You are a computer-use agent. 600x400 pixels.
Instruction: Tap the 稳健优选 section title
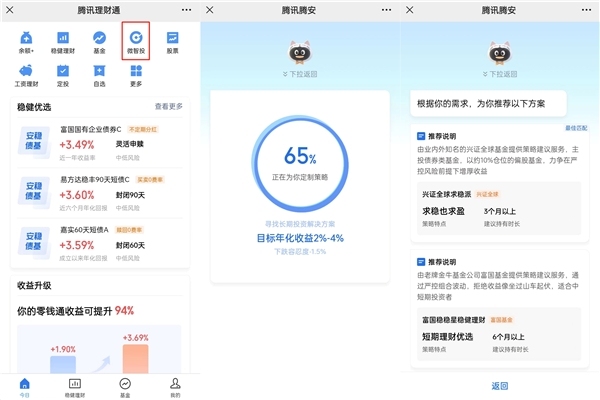pos(34,107)
